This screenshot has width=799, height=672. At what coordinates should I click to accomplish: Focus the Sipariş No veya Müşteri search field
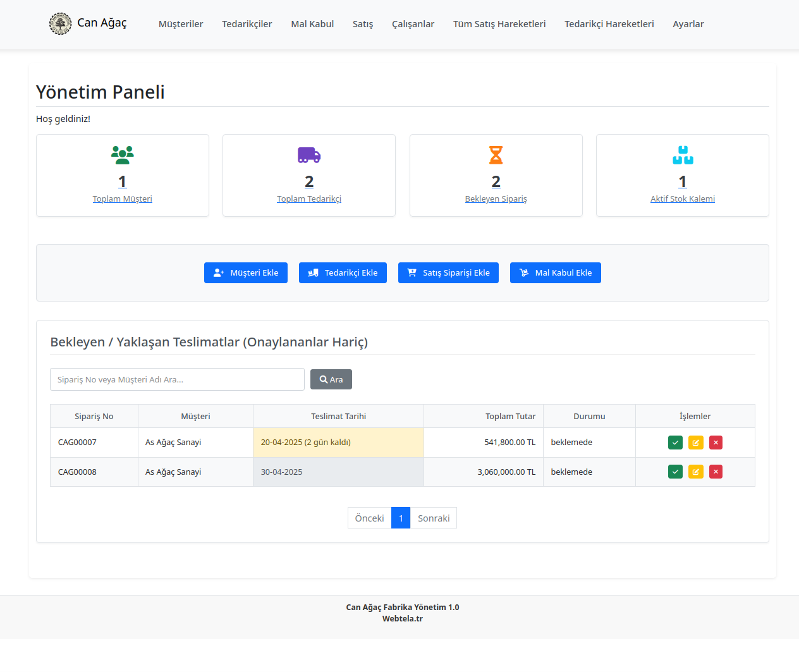pyautogui.click(x=178, y=379)
